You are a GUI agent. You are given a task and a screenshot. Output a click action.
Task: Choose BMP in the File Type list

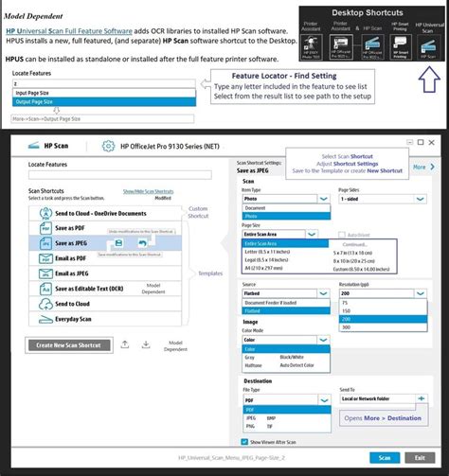(x=271, y=418)
